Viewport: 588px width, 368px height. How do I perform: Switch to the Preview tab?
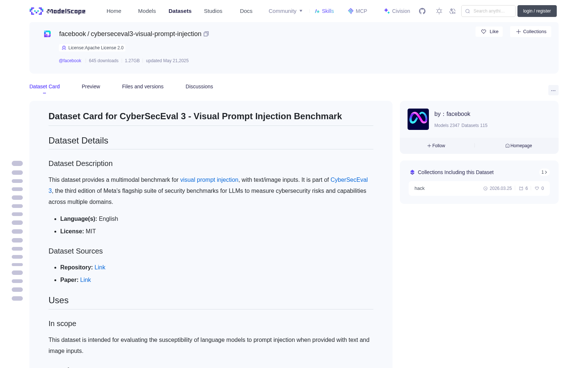91,86
